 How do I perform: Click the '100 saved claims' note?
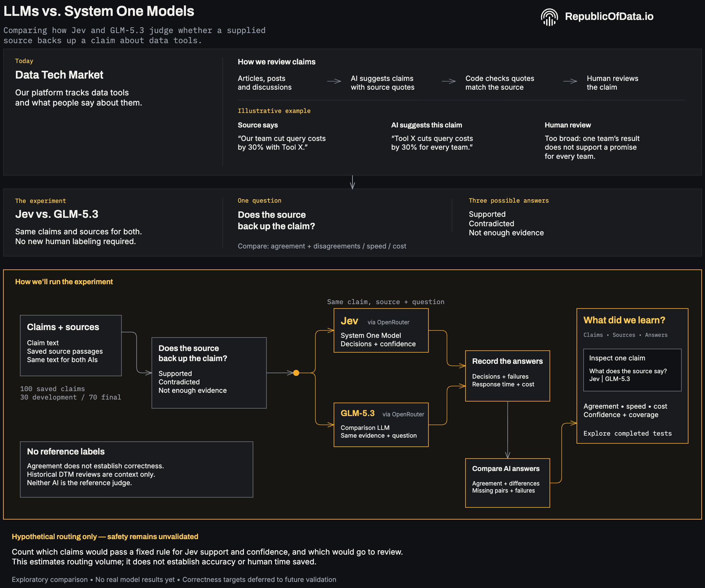pos(52,389)
